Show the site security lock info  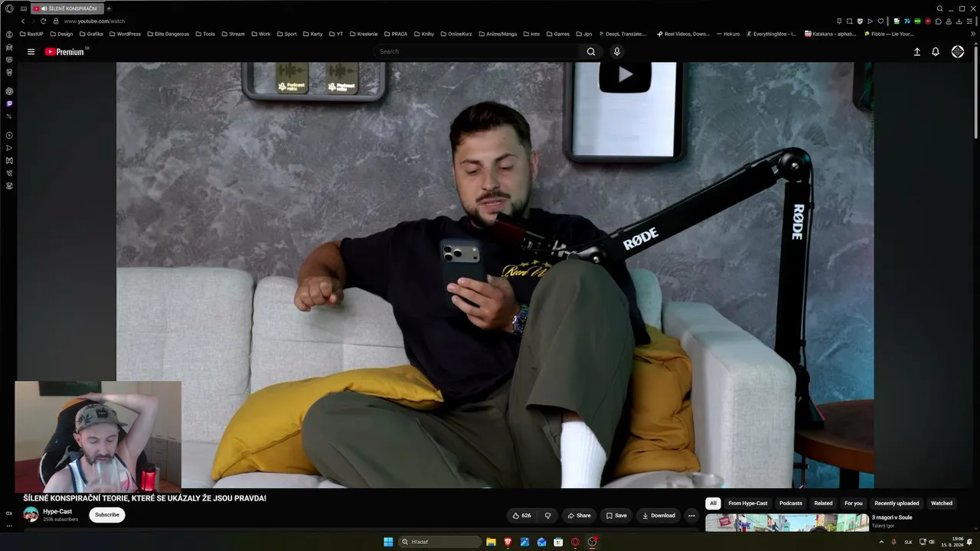pyautogui.click(x=55, y=21)
